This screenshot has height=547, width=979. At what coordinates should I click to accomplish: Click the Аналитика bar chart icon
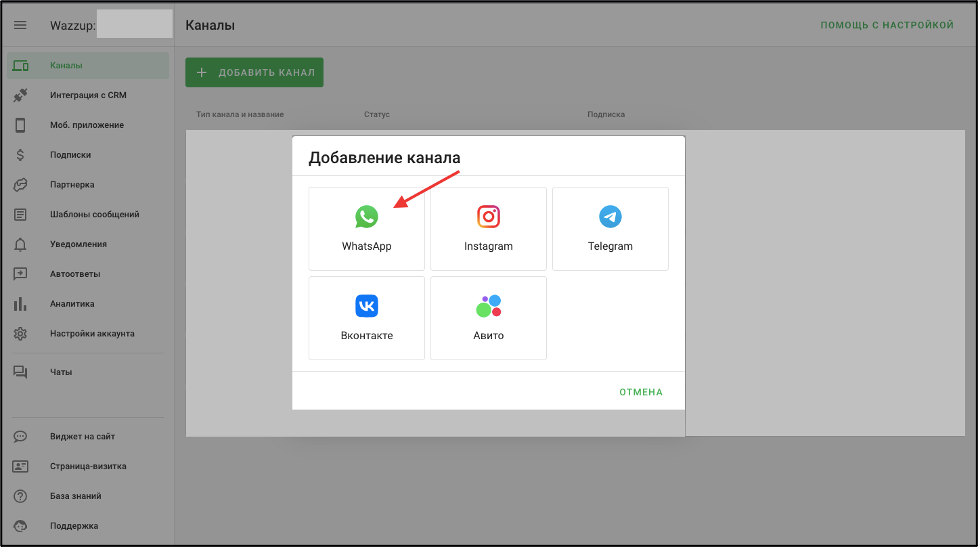tap(20, 304)
